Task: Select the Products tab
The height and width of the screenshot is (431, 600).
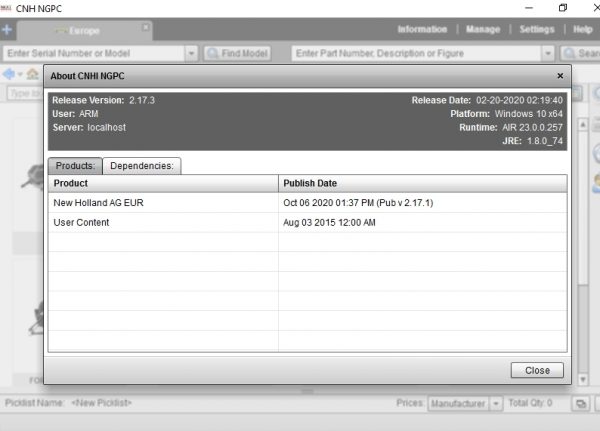Action: coord(75,166)
